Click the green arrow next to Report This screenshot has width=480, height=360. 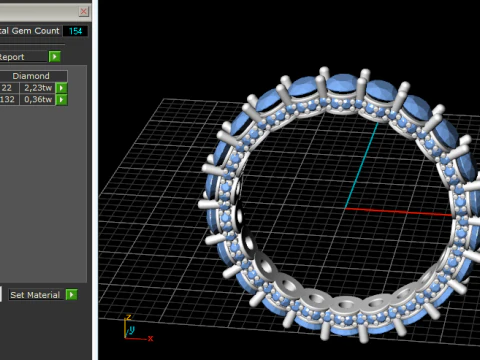(x=55, y=57)
